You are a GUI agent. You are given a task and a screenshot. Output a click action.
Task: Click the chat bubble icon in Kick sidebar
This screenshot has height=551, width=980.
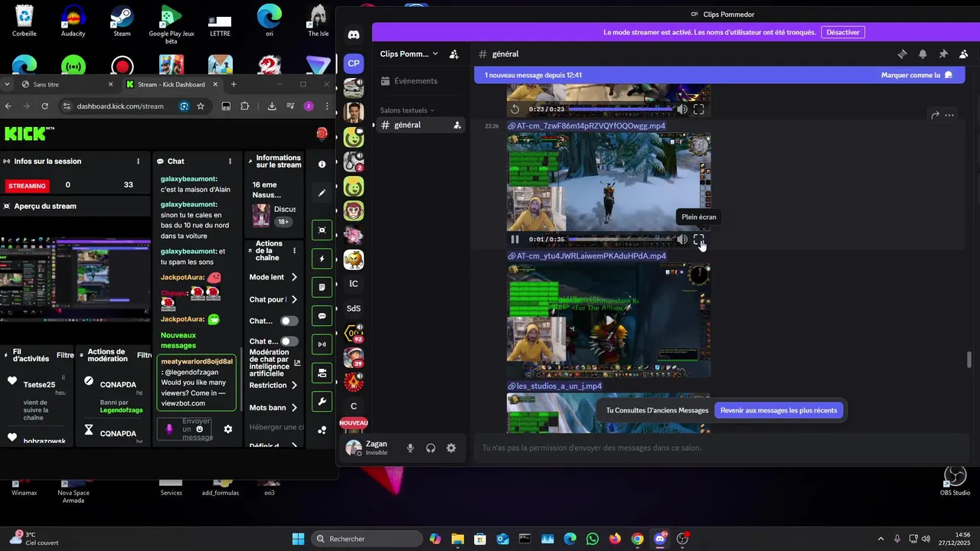click(322, 316)
